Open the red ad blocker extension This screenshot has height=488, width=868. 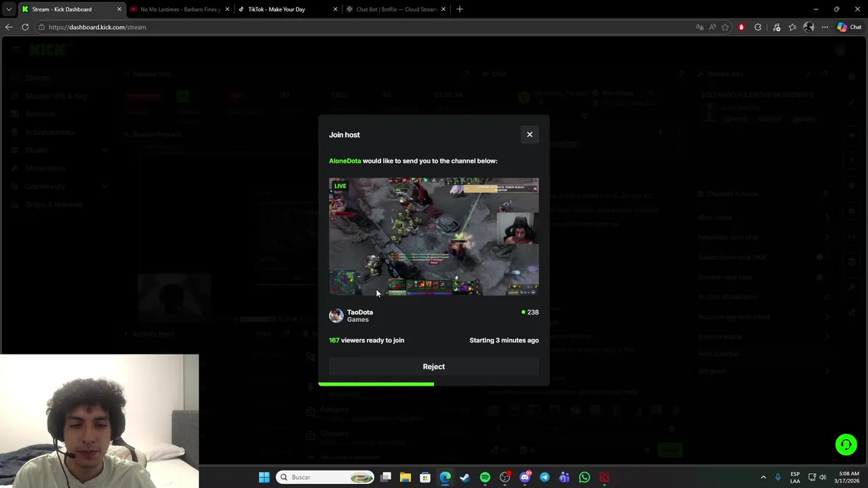[741, 27]
